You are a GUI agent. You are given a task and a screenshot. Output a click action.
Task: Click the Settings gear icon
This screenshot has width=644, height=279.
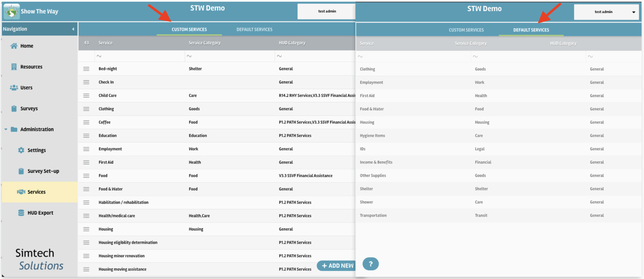pos(21,150)
